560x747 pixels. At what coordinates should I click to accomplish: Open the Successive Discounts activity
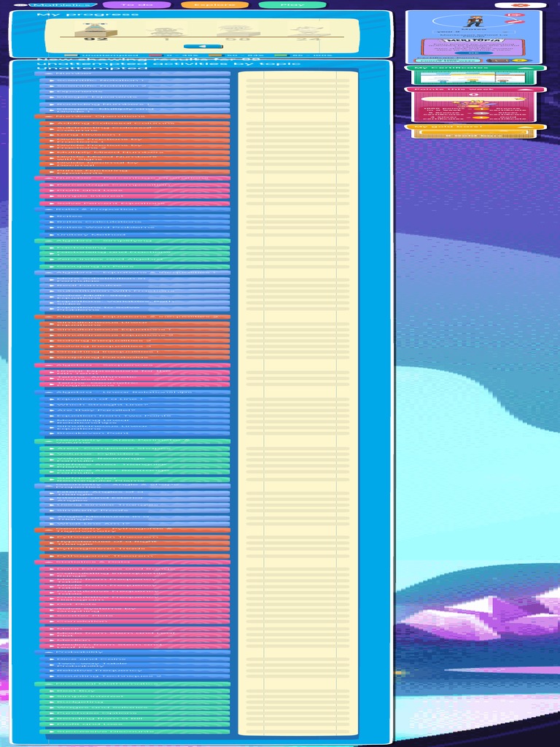point(135,731)
